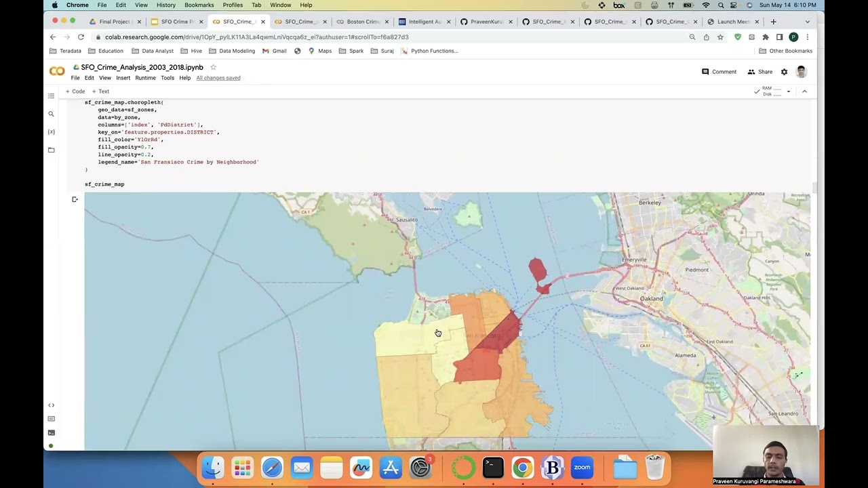Click the notebook title SFO_Crime_Analysis_2003_2018.ipynb
This screenshot has height=488, width=868.
coord(142,67)
